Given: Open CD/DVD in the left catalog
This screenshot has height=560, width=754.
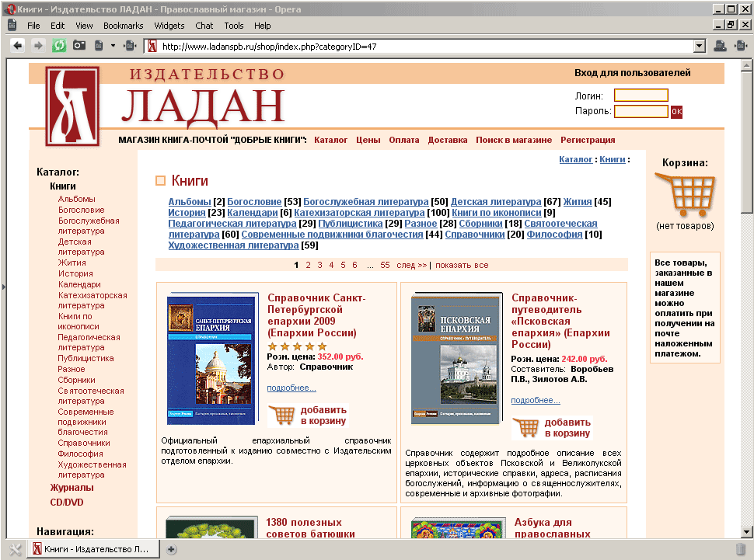Looking at the screenshot, I should [66, 503].
